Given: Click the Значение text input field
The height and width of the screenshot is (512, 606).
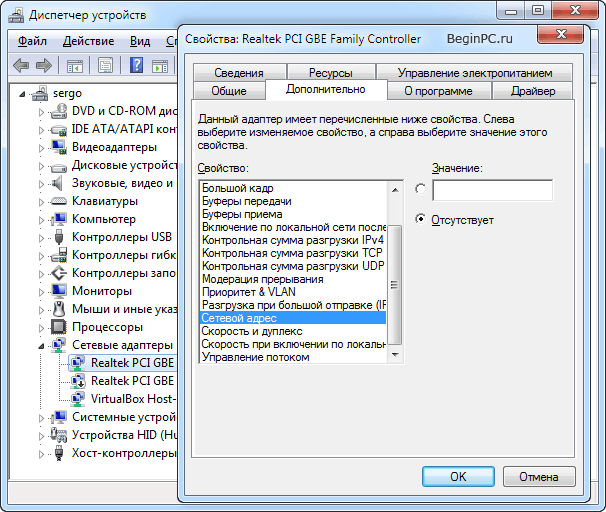Looking at the screenshot, I should click(x=492, y=190).
